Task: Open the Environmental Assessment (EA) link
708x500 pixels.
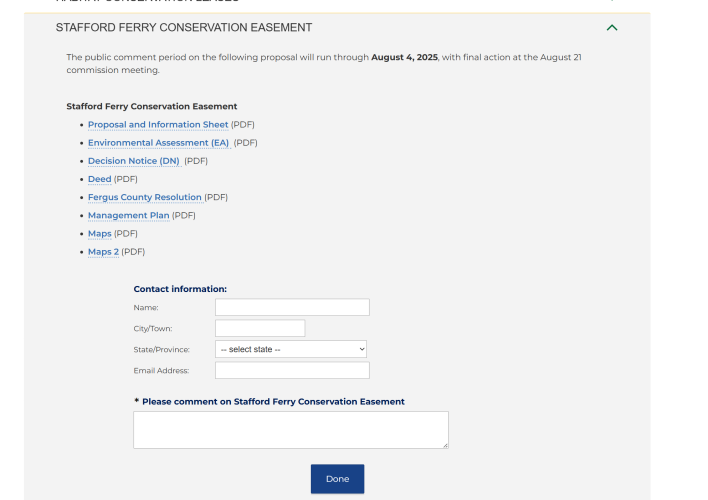Action: pyautogui.click(x=158, y=143)
